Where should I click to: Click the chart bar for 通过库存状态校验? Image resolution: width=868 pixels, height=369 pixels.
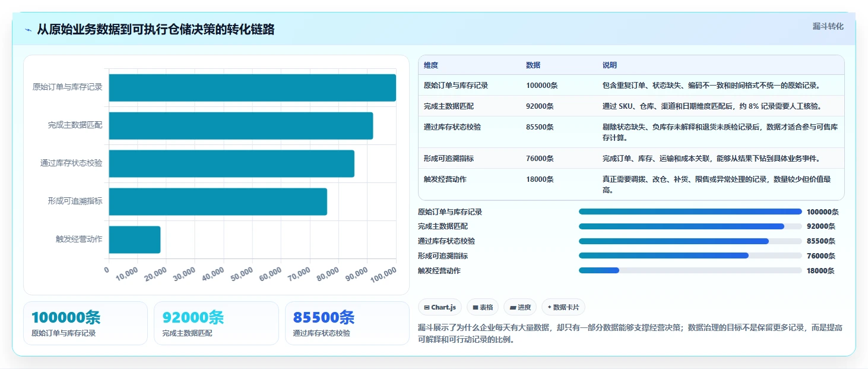click(x=232, y=163)
